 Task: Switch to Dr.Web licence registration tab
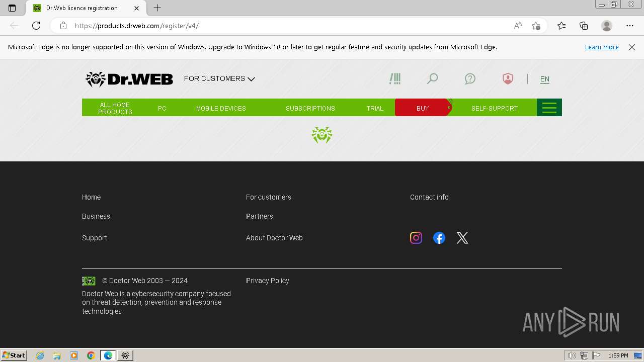tap(87, 8)
